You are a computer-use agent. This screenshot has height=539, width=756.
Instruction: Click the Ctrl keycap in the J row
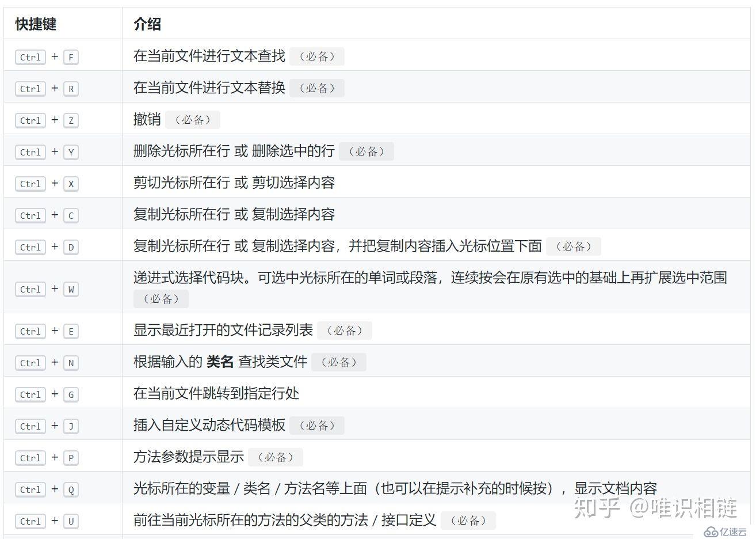30,426
